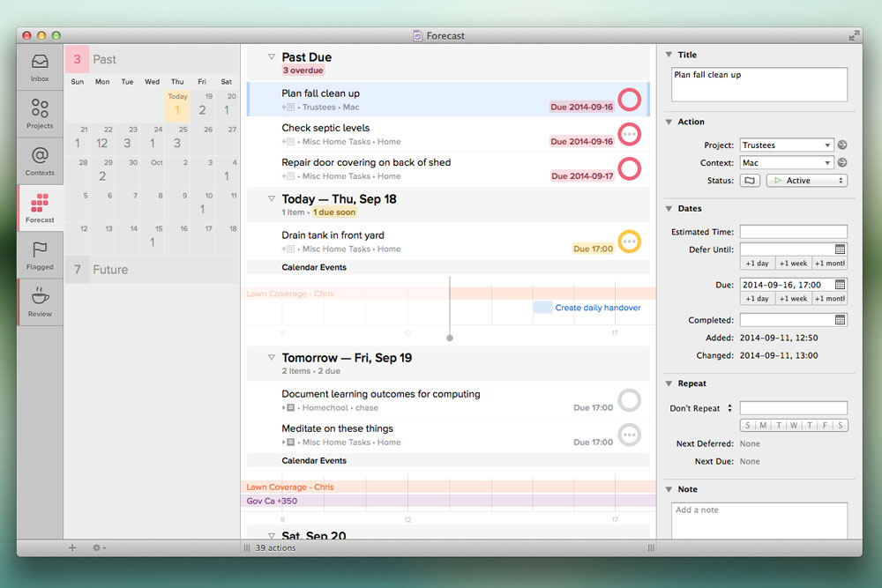Screen dimensions: 882x588
Task: Collapse the Past Due section
Action: 271,56
